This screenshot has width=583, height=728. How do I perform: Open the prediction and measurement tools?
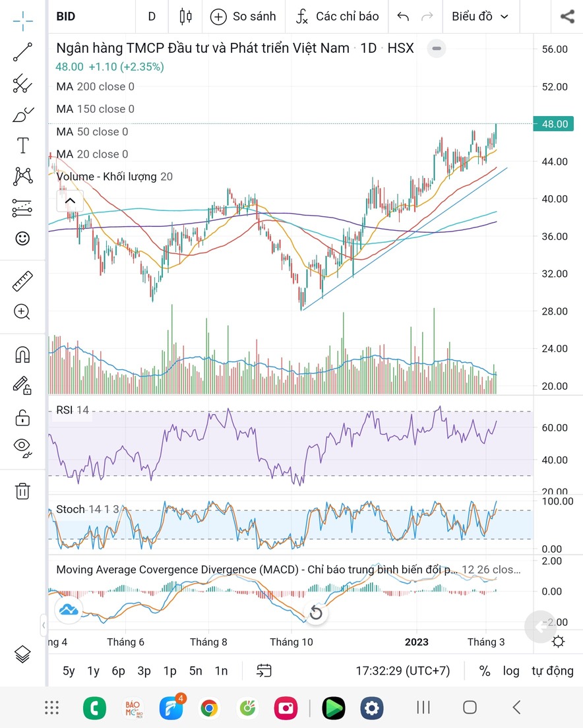(22, 208)
